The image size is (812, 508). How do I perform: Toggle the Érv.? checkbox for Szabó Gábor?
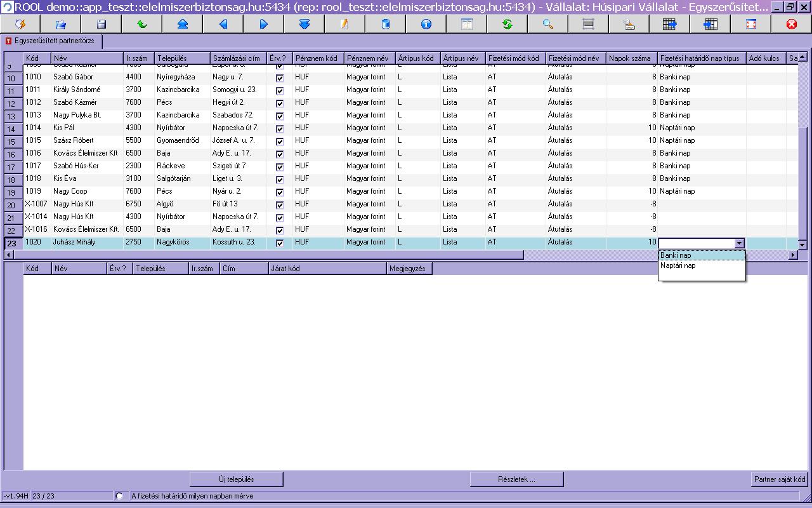tap(280, 78)
